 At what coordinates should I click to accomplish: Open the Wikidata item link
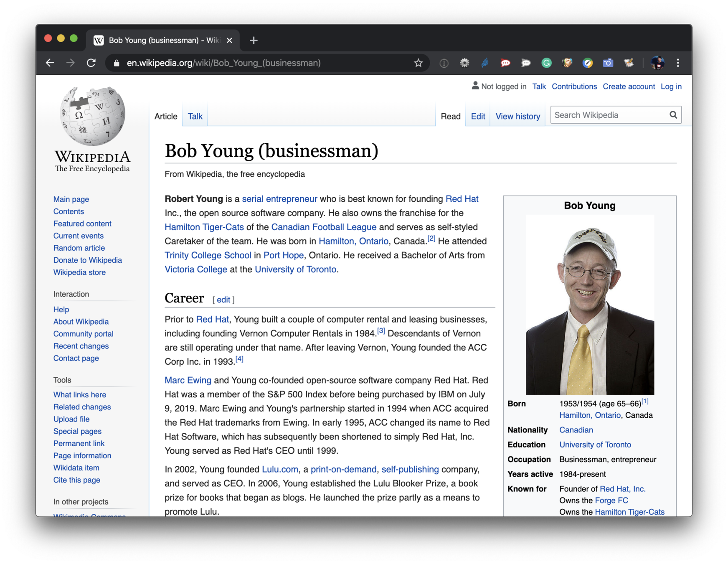coord(76,467)
